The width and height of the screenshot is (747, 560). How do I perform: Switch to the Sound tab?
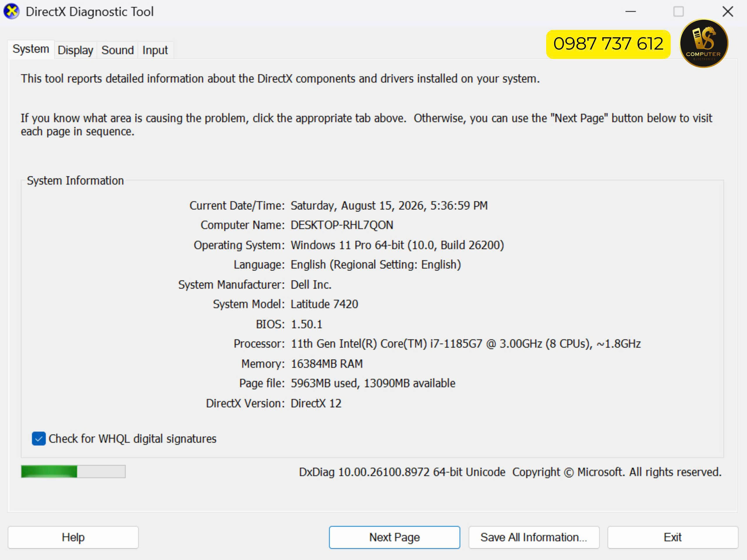[x=118, y=50]
